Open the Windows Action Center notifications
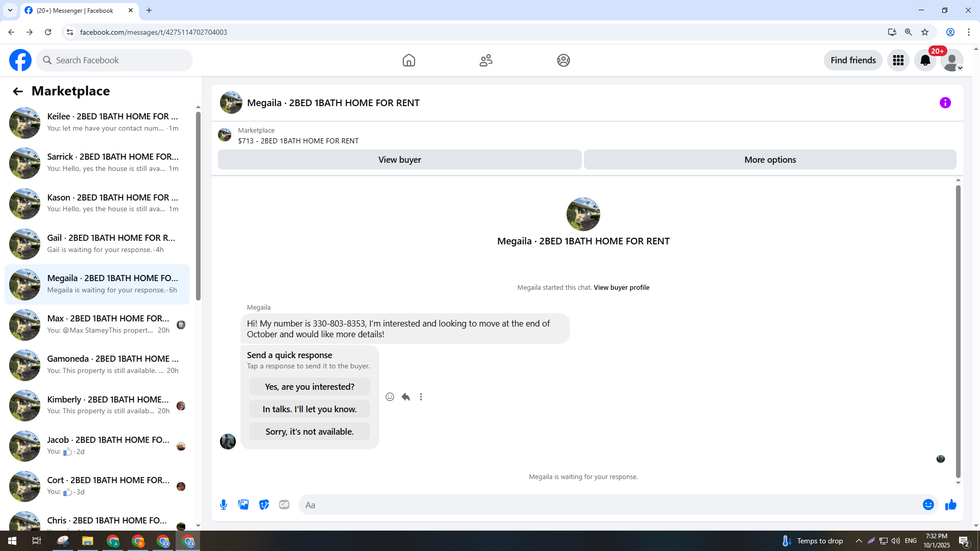980x551 pixels. tap(964, 541)
